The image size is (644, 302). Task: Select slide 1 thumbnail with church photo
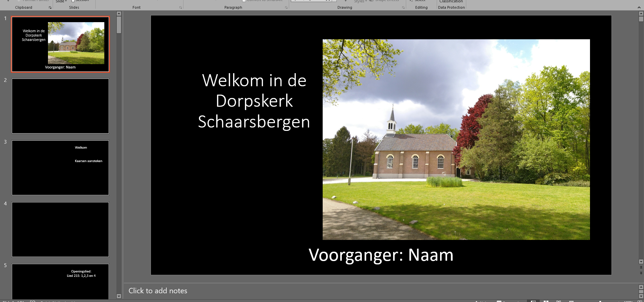click(60, 44)
